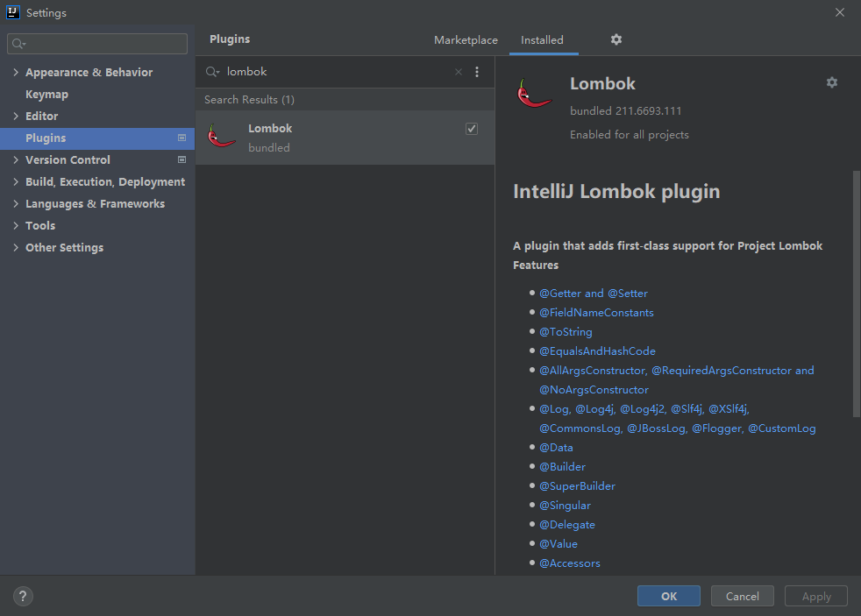861x616 pixels.
Task: Expand Languages & Frameworks node
Action: 16,204
